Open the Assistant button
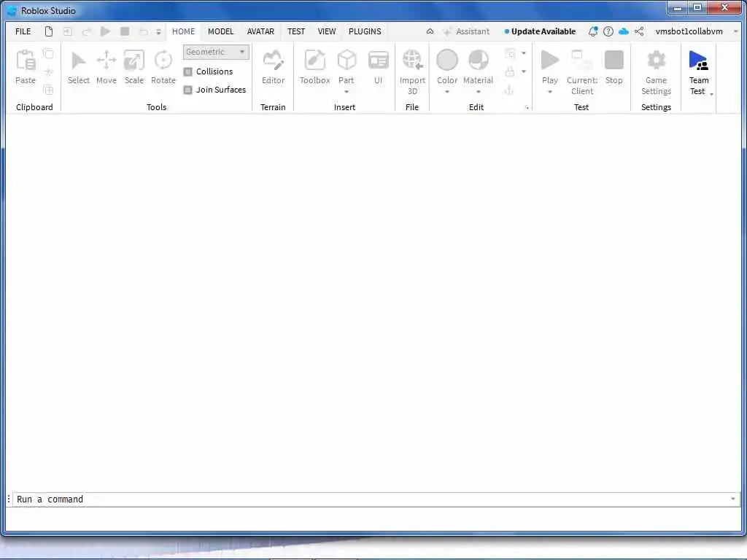747x560 pixels. (x=466, y=31)
